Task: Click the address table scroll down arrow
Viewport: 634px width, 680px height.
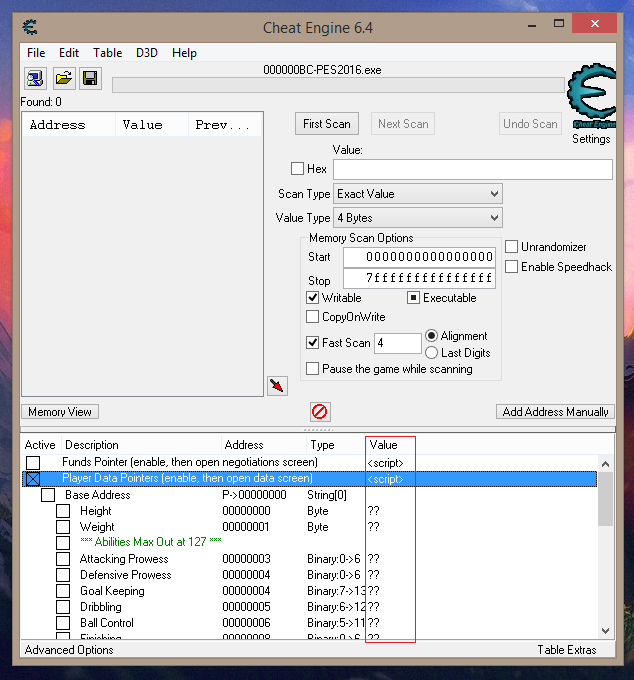Action: (605, 631)
